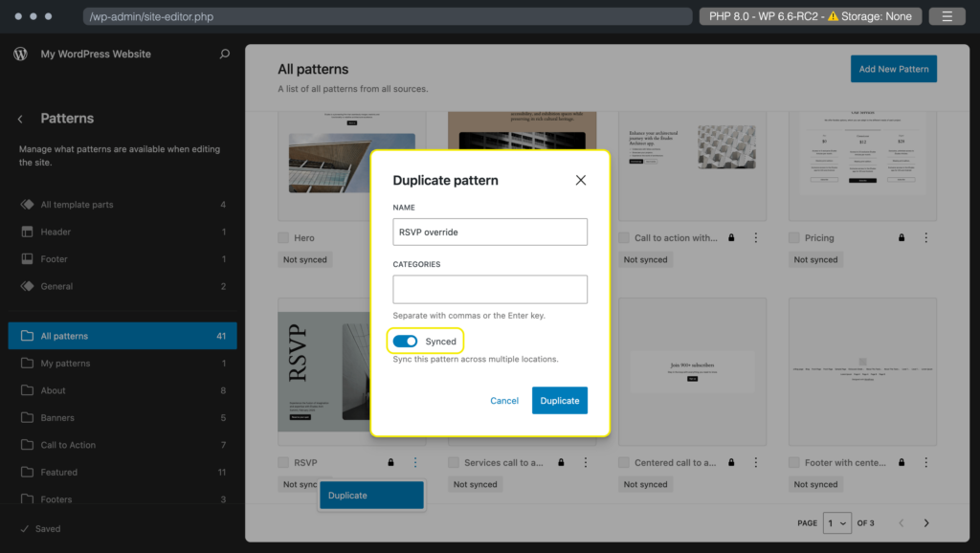Click the browser address bar
Image resolution: width=980 pixels, height=553 pixels.
(388, 16)
